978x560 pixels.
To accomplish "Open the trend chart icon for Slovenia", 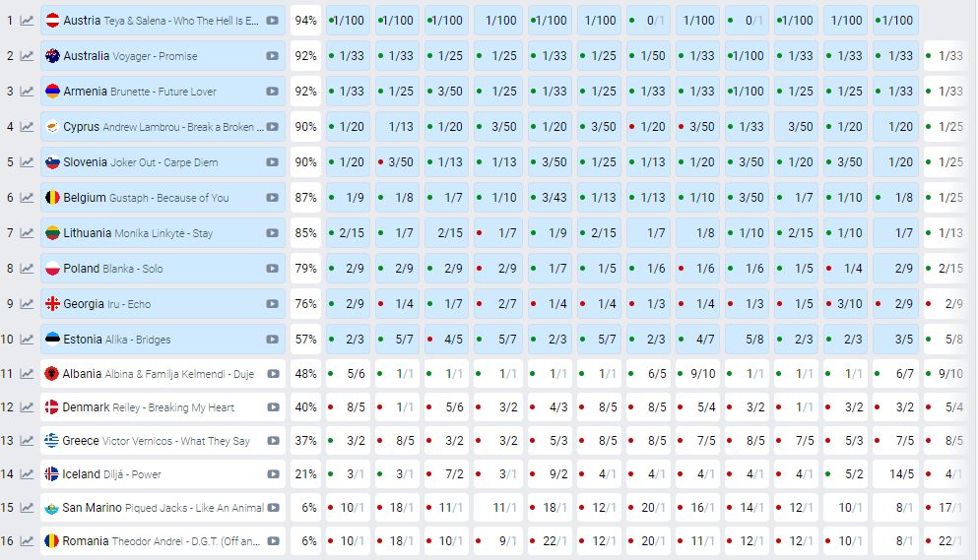I will click(27, 162).
